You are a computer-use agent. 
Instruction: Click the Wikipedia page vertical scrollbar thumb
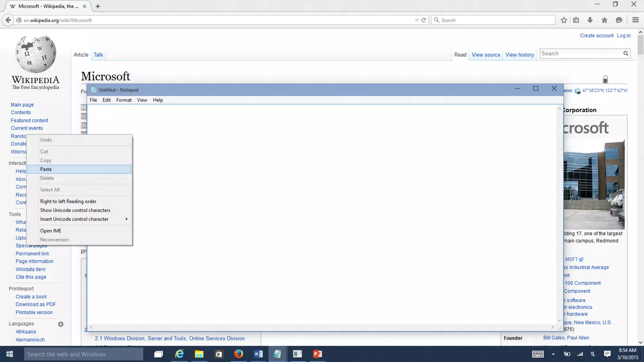click(x=640, y=45)
